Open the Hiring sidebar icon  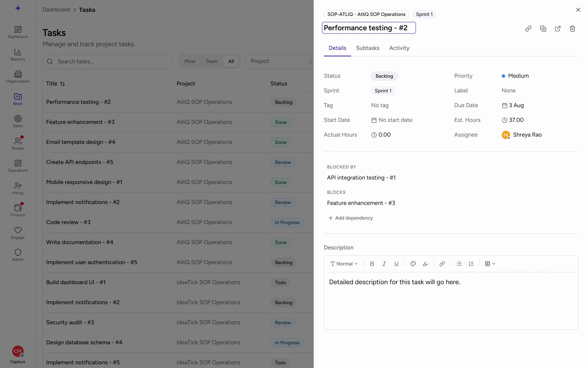coord(18,188)
